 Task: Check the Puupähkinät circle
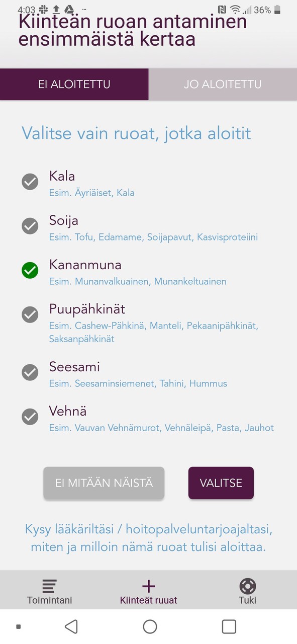coord(30,314)
